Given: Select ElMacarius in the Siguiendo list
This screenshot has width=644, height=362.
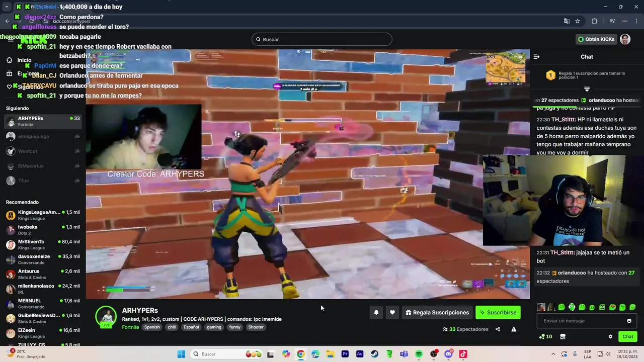Looking at the screenshot, I should 43,166.
